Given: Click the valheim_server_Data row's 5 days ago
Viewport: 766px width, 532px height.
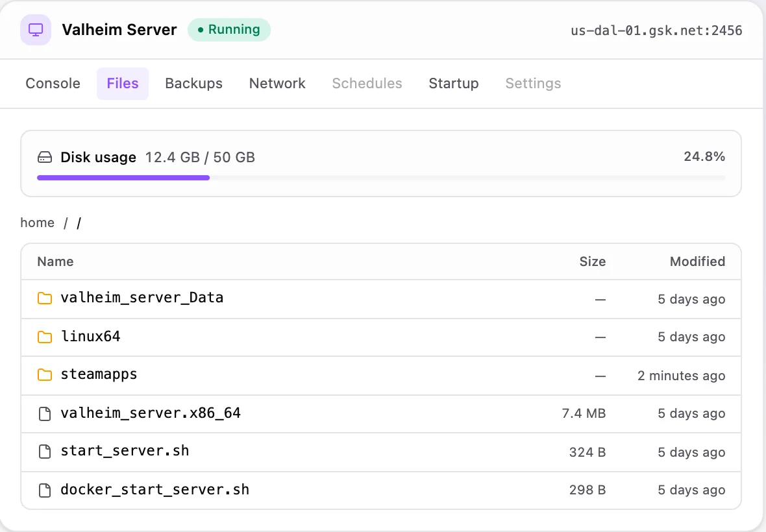Looking at the screenshot, I should [692, 299].
